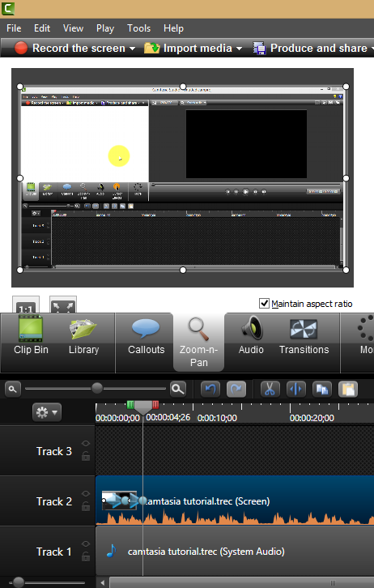Click the scissors Cut icon

point(270,390)
